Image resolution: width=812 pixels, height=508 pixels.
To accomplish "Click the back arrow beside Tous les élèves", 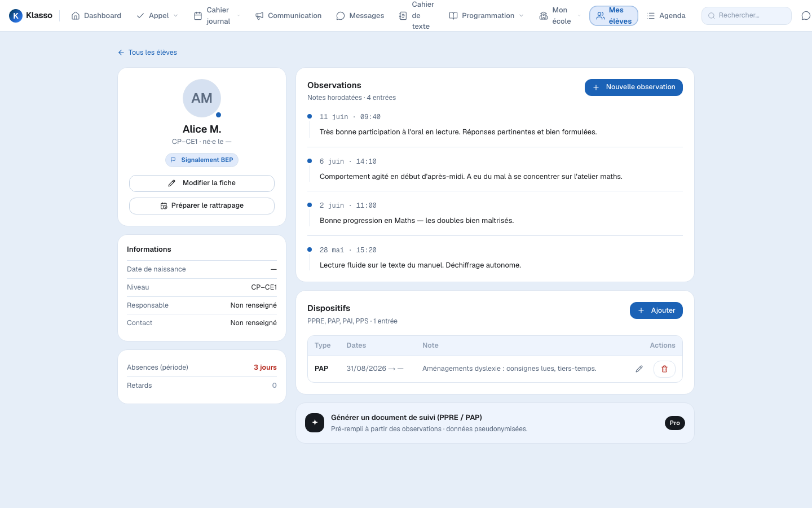I will [121, 52].
